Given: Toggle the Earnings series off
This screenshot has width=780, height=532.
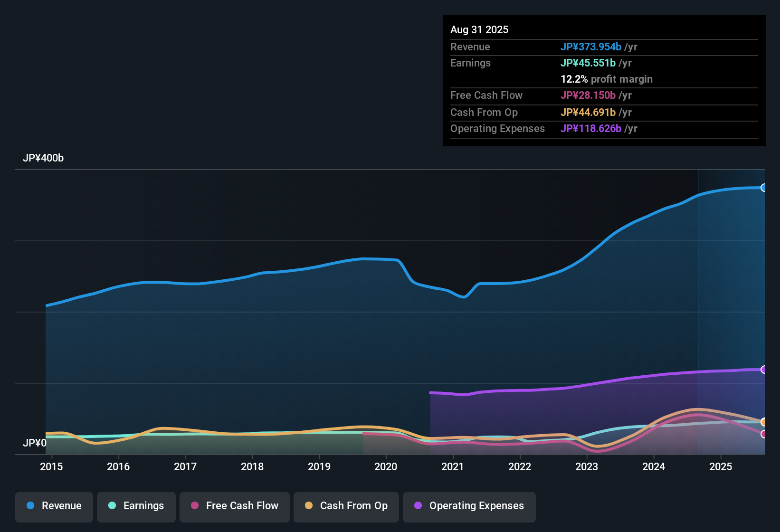Looking at the screenshot, I should [x=136, y=506].
